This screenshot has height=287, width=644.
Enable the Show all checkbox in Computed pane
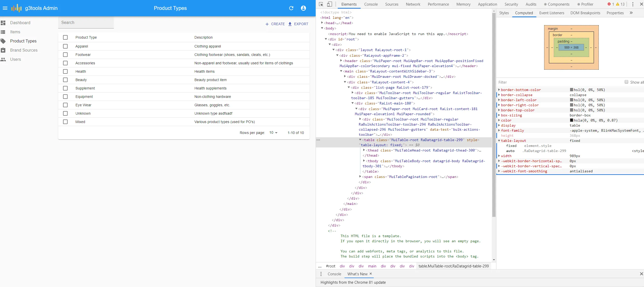(626, 82)
